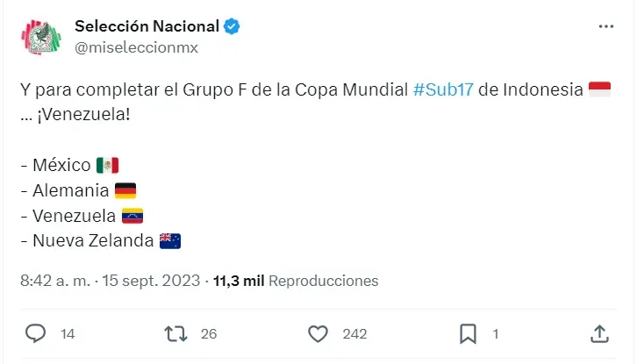Click the blue verified badge

[x=232, y=26]
